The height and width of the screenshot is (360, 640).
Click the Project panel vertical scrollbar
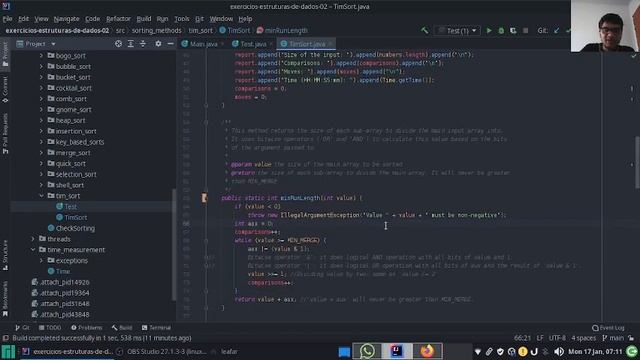(x=174, y=244)
